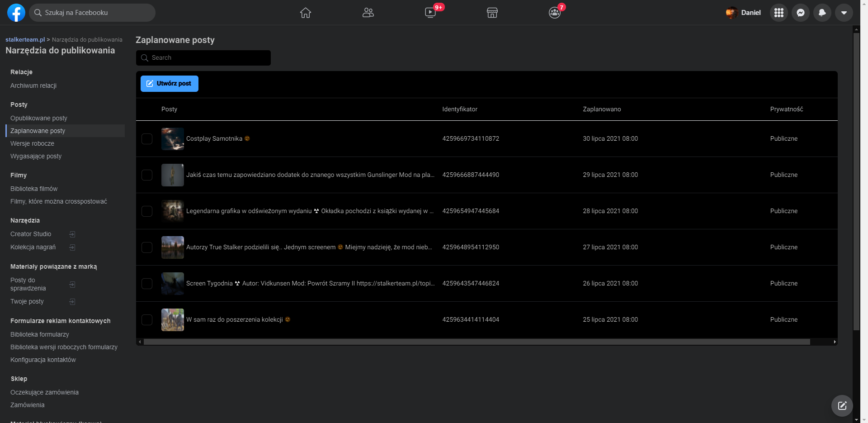Open the stalkerteam.pl breadcrumb link
This screenshot has width=868, height=423.
coord(25,40)
